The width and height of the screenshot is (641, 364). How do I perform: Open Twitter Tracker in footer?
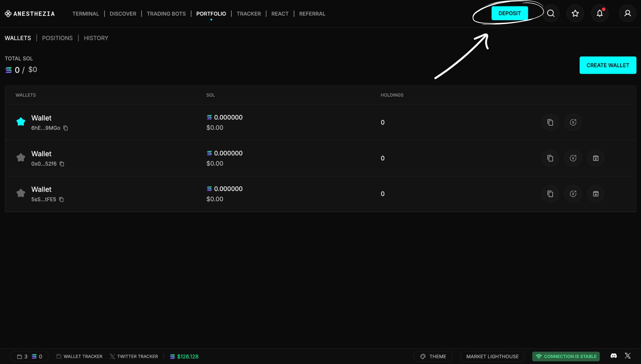134,356
